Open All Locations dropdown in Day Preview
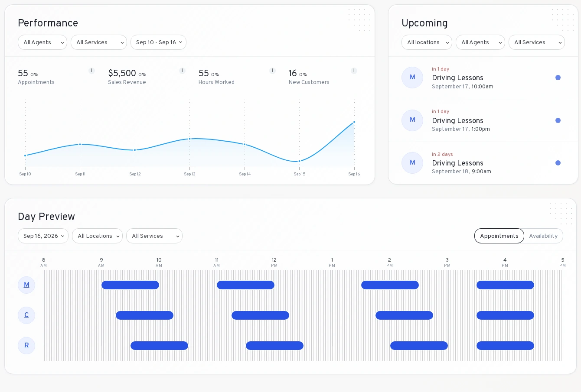 point(97,236)
